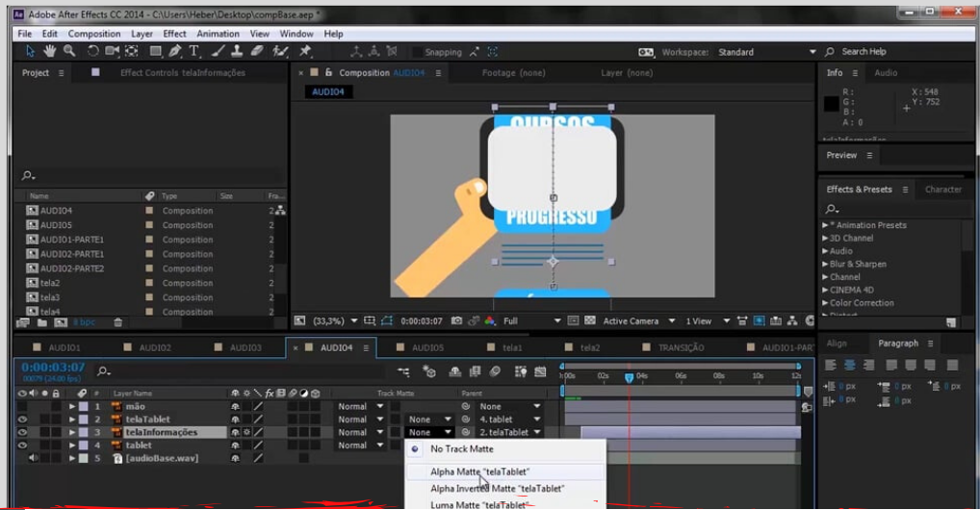Click the telaInformações layer label color swatch
Image resolution: width=980 pixels, height=510 pixels.
tap(83, 432)
